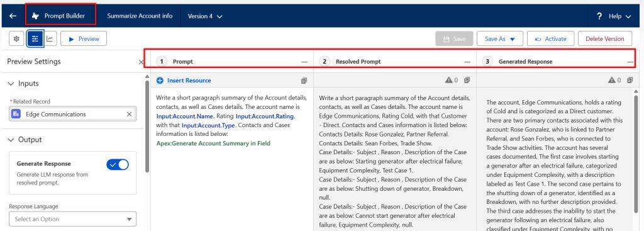Minimize the Generated Response panel
Screen dimensions: 644x231
tap(630, 62)
